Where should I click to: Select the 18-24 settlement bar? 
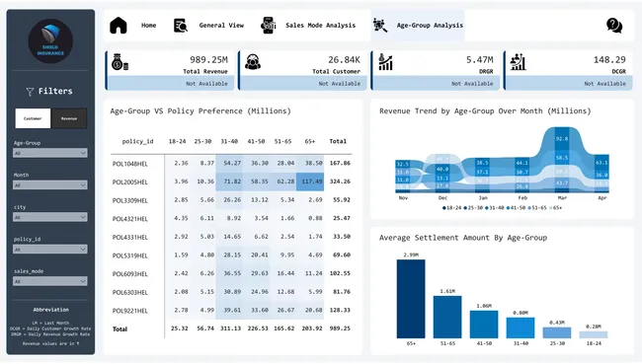594,334
